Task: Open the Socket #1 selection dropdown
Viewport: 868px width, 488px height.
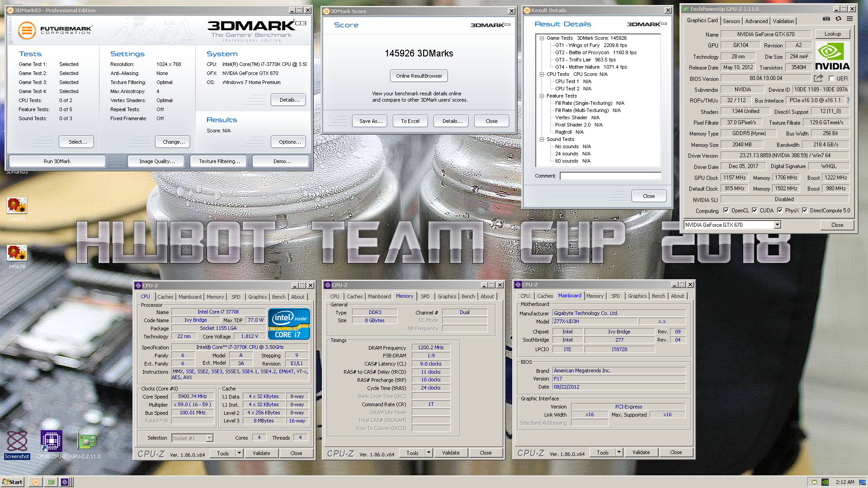Action: click(209, 438)
